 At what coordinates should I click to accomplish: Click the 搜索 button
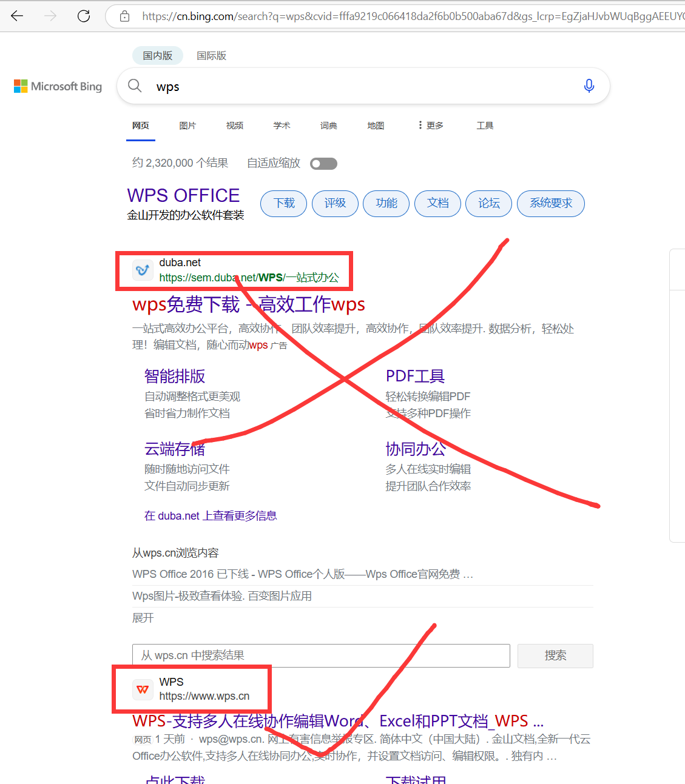click(555, 655)
